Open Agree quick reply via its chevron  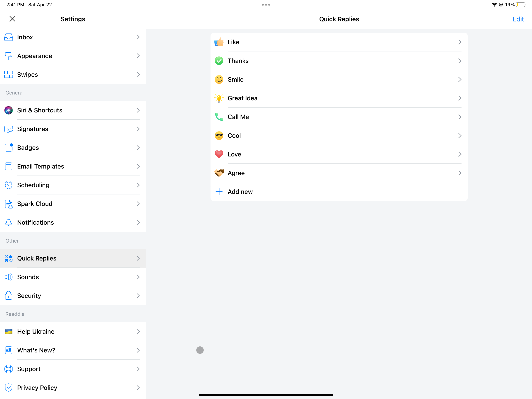460,173
